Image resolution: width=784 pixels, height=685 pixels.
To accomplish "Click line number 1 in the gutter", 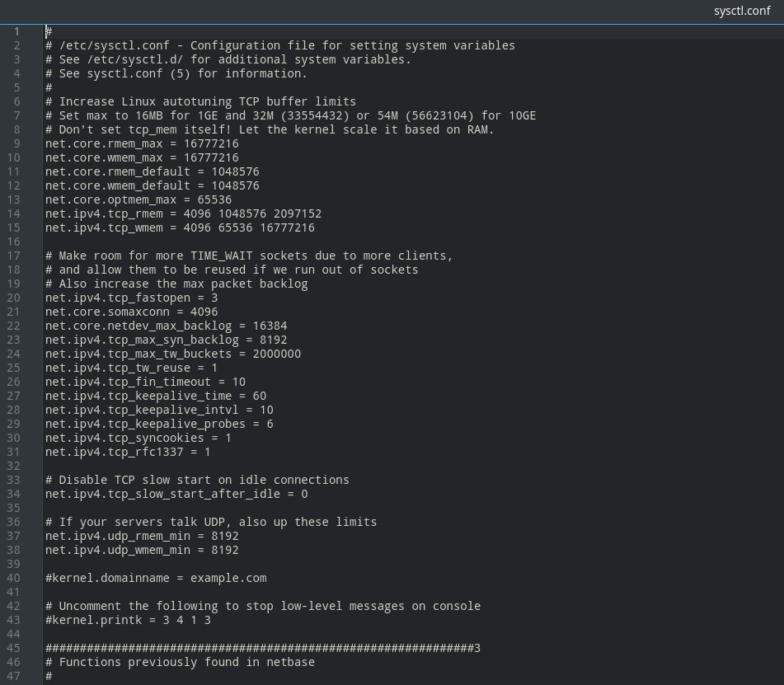I will pyautogui.click(x=16, y=31).
